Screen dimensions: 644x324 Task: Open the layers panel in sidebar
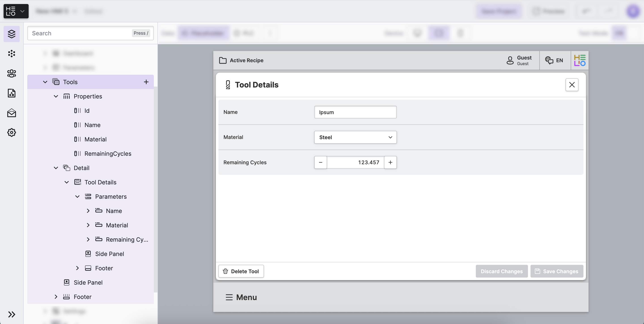click(x=11, y=34)
